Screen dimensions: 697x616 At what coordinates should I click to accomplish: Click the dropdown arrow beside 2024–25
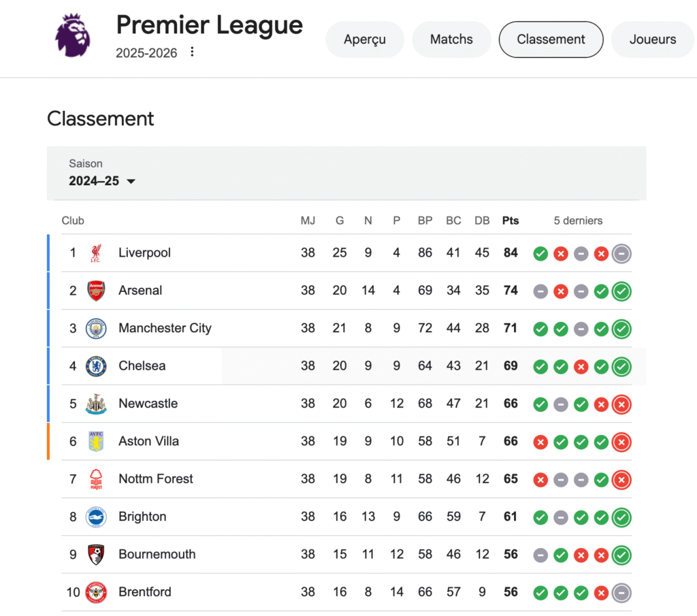pos(131,181)
